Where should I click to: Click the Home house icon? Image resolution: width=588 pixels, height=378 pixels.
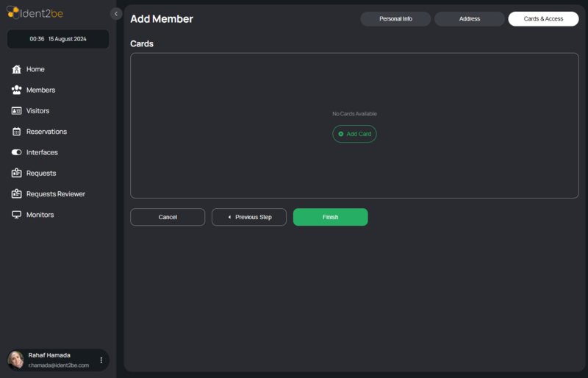(16, 69)
